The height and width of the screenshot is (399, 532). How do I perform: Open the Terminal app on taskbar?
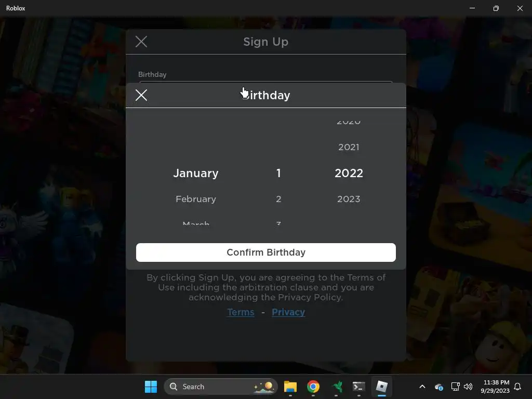coord(359,387)
